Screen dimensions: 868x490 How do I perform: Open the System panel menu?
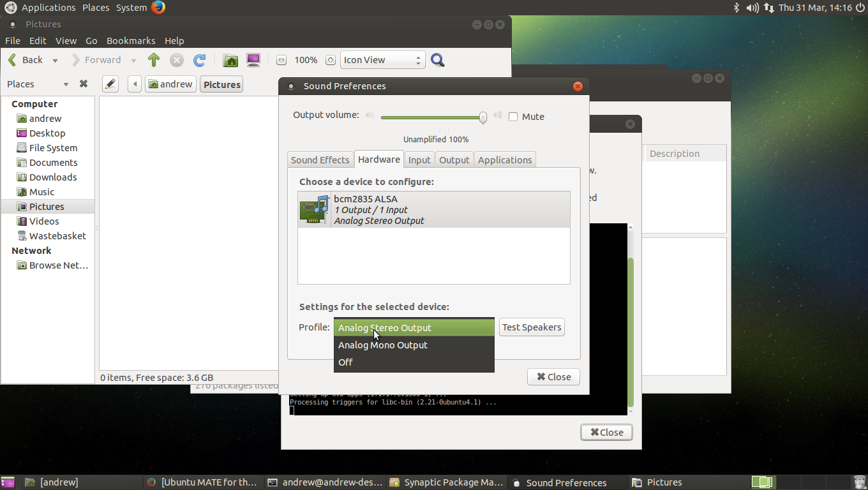[x=131, y=8]
